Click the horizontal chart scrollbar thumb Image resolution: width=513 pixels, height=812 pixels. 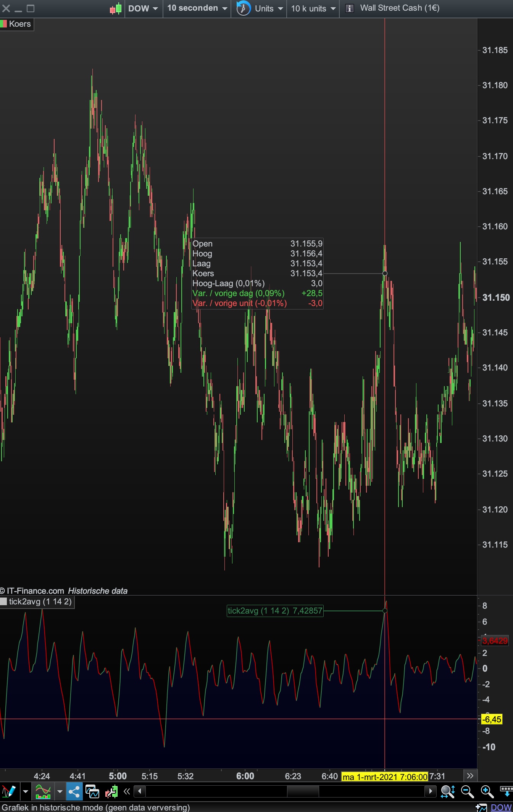click(x=303, y=791)
